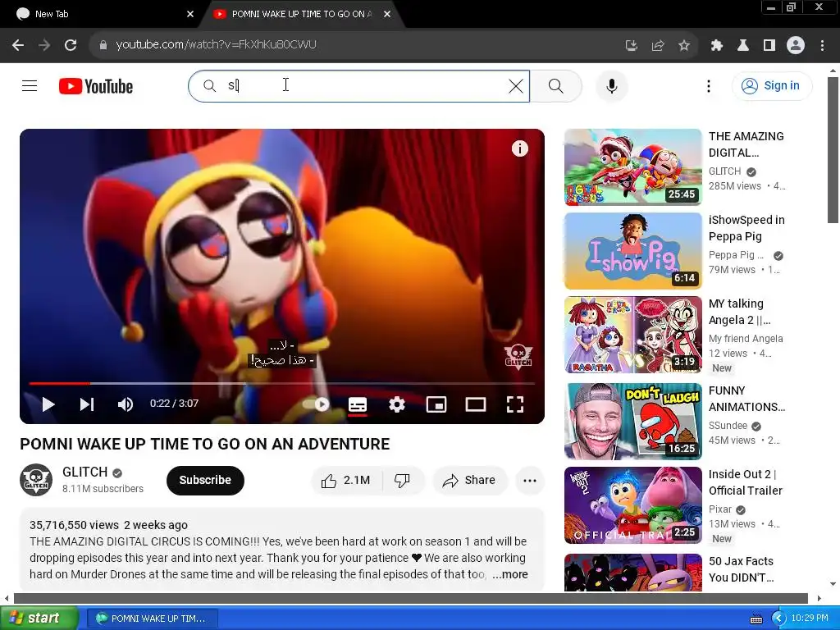Click the lock icon in address bar
Viewport: 840px width, 630px height.
[103, 45]
